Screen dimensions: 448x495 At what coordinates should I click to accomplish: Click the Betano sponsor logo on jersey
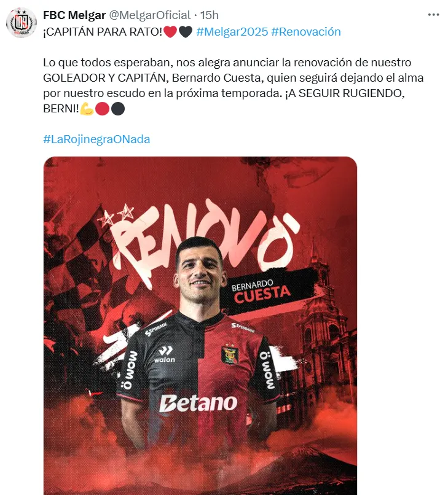[198, 403]
